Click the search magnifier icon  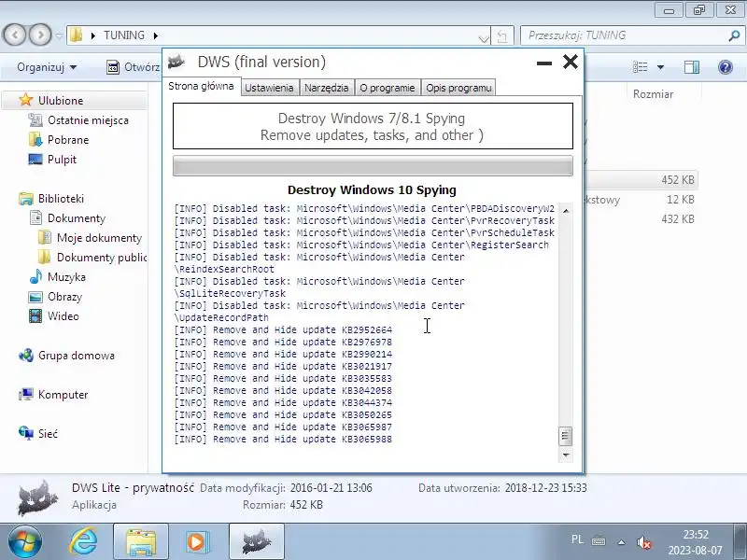pos(734,35)
